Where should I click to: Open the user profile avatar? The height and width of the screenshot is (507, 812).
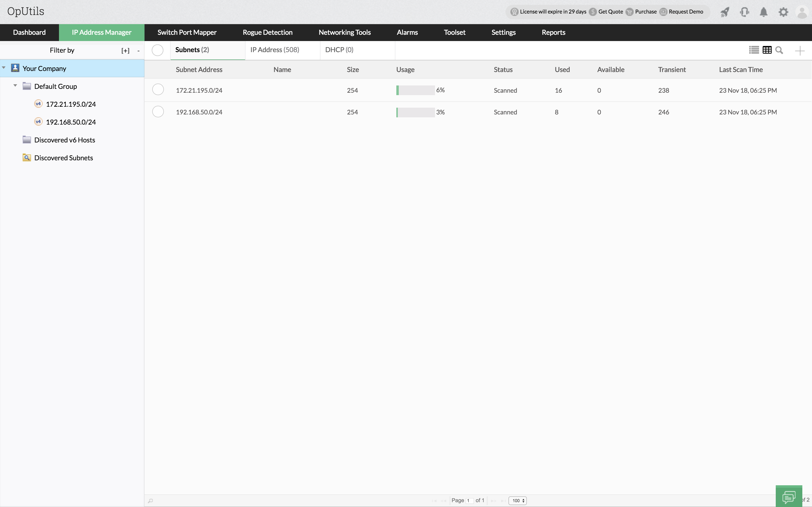(802, 12)
